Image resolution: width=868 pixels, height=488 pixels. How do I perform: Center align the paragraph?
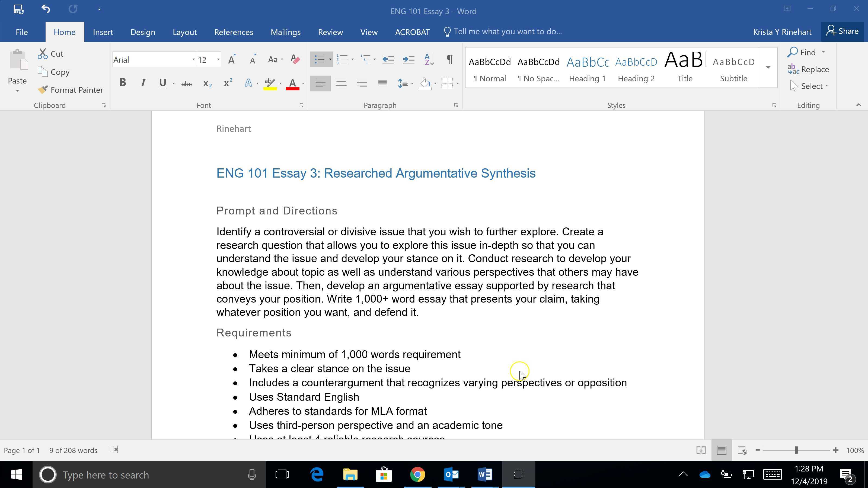coord(341,83)
